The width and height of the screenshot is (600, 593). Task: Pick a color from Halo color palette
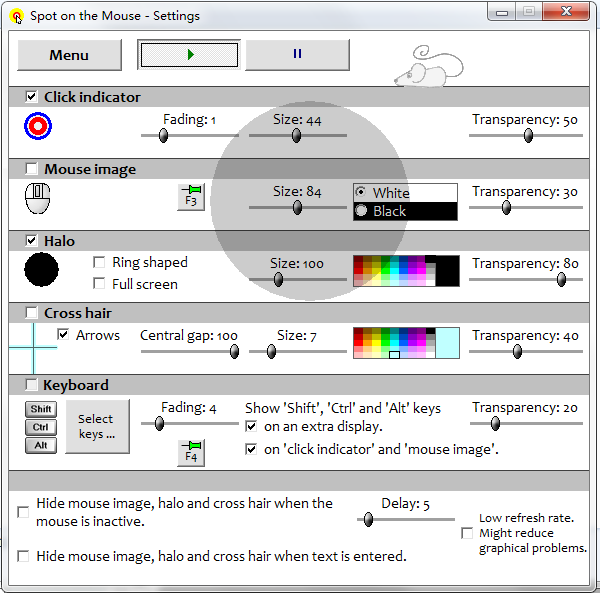tap(395, 271)
